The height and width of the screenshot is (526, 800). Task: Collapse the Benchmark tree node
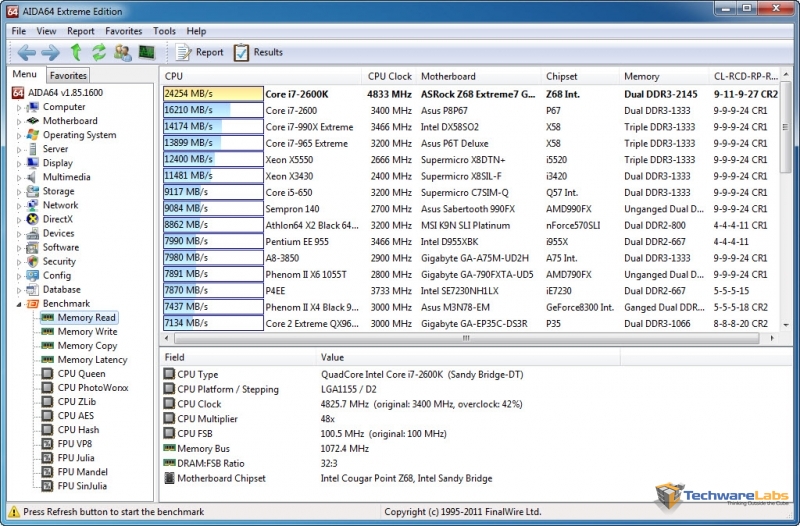(19, 303)
